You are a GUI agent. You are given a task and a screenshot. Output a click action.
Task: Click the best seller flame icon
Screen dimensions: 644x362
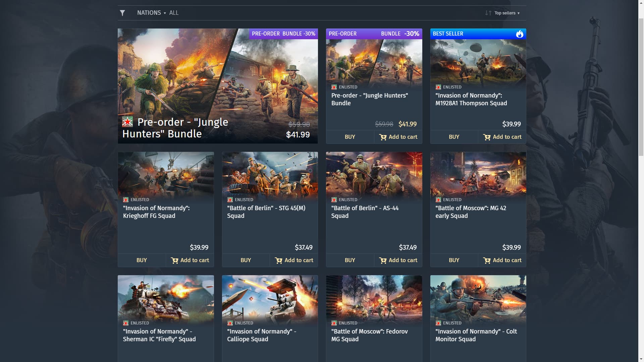click(x=520, y=34)
